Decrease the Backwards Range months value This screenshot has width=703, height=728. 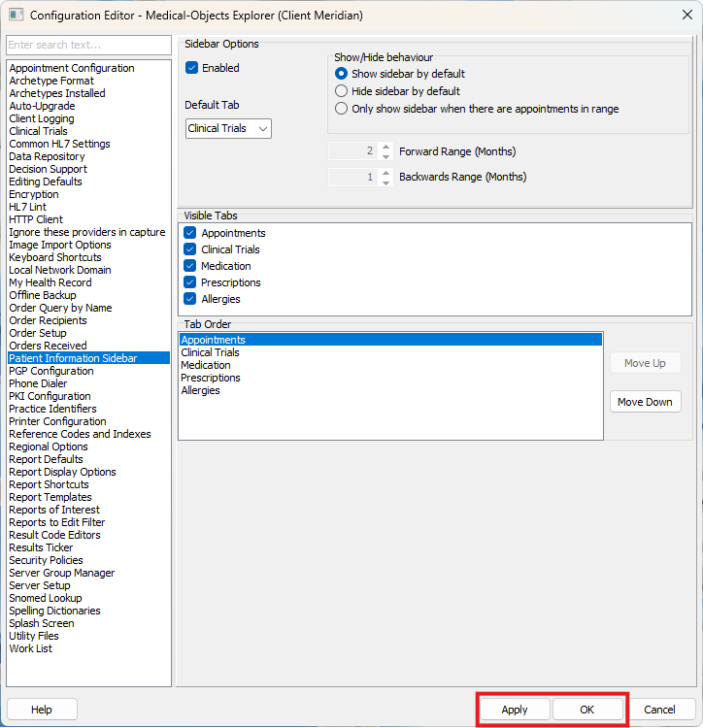click(x=385, y=182)
